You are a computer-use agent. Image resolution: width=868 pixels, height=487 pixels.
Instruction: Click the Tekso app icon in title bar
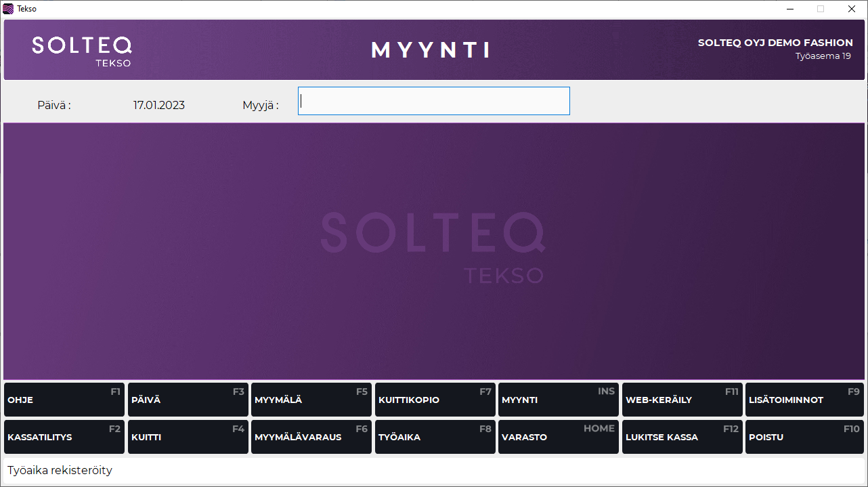coord(8,9)
